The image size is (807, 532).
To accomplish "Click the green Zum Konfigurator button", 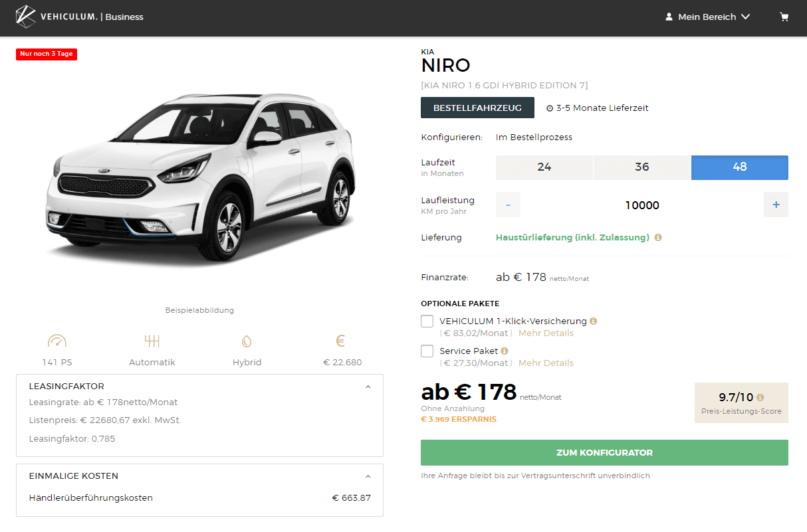I will click(604, 453).
